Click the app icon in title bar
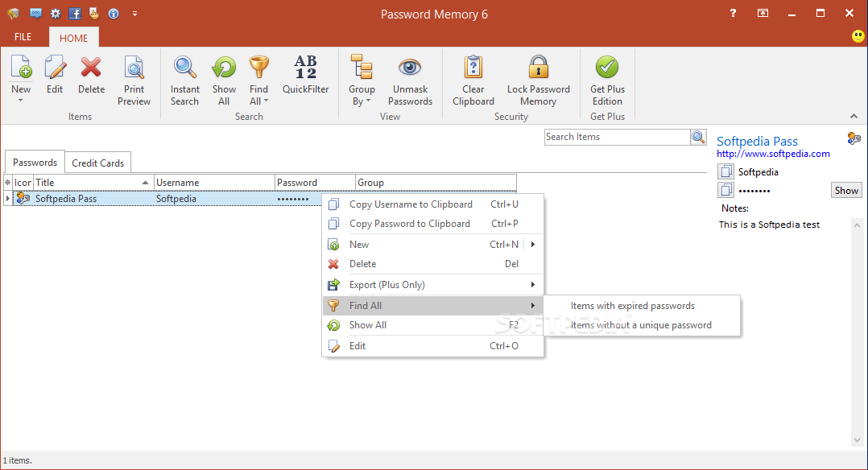This screenshot has height=470, width=868. point(13,14)
